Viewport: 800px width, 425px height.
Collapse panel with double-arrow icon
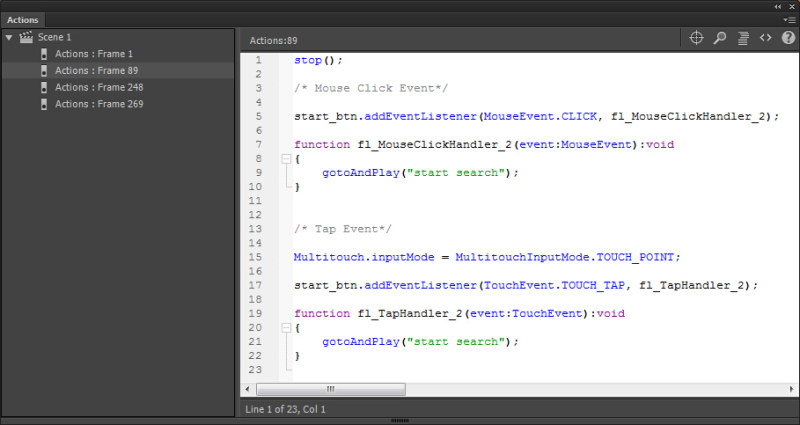(778, 7)
